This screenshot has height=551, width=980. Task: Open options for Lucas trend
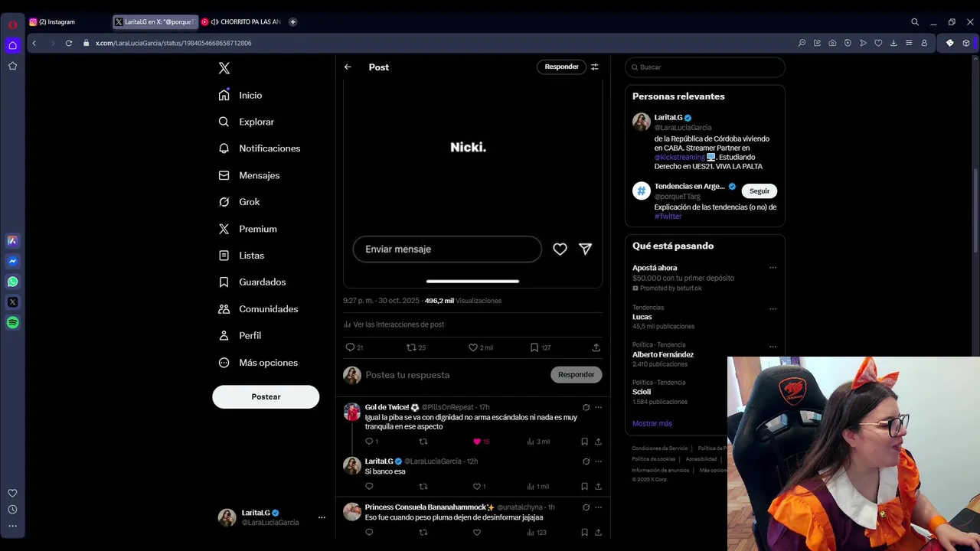[773, 308]
